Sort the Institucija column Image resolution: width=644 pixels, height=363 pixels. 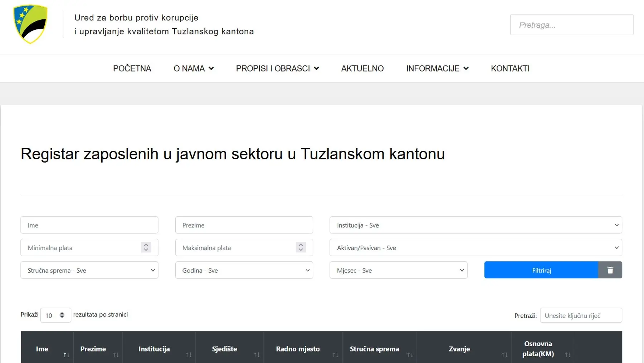pyautogui.click(x=189, y=355)
